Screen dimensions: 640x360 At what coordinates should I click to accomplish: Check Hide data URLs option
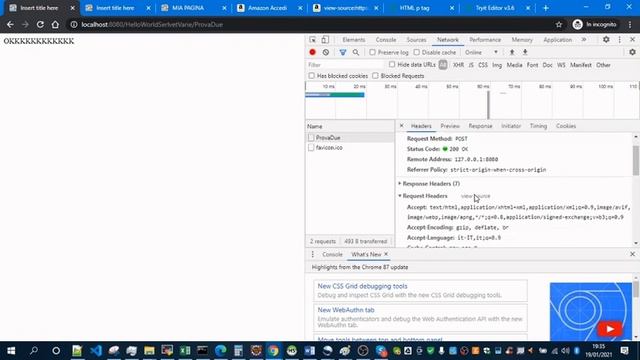[392, 64]
